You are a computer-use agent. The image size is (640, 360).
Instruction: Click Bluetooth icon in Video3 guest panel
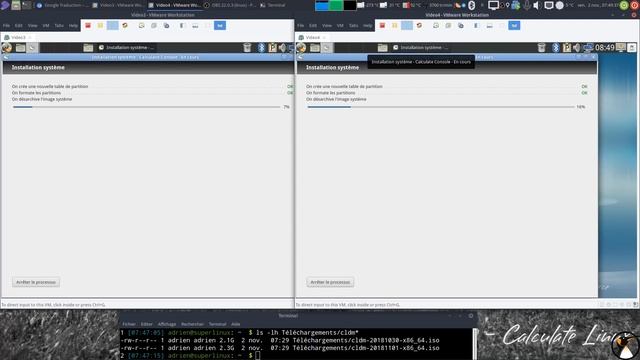pyautogui.click(x=262, y=48)
